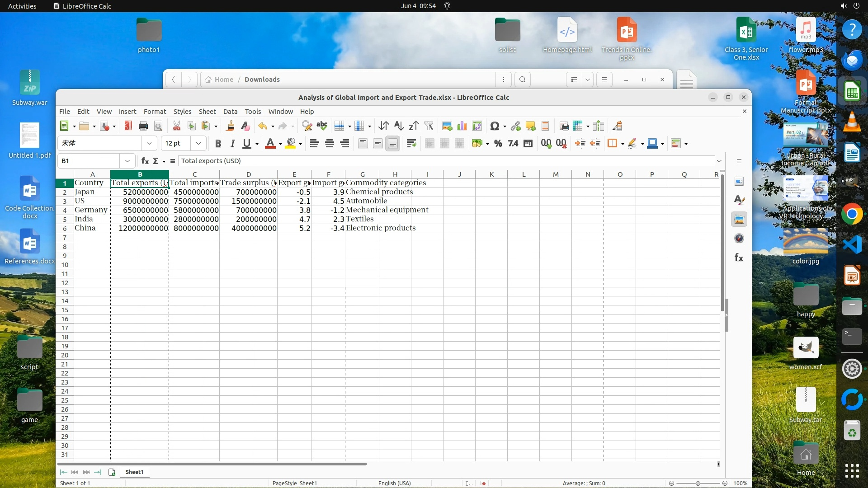
Task: Open the Data menu
Action: click(x=230, y=112)
